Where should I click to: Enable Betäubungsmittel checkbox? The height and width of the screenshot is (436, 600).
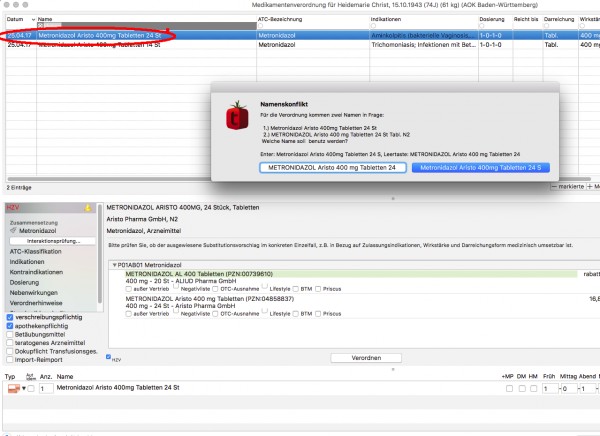[x=10, y=334]
